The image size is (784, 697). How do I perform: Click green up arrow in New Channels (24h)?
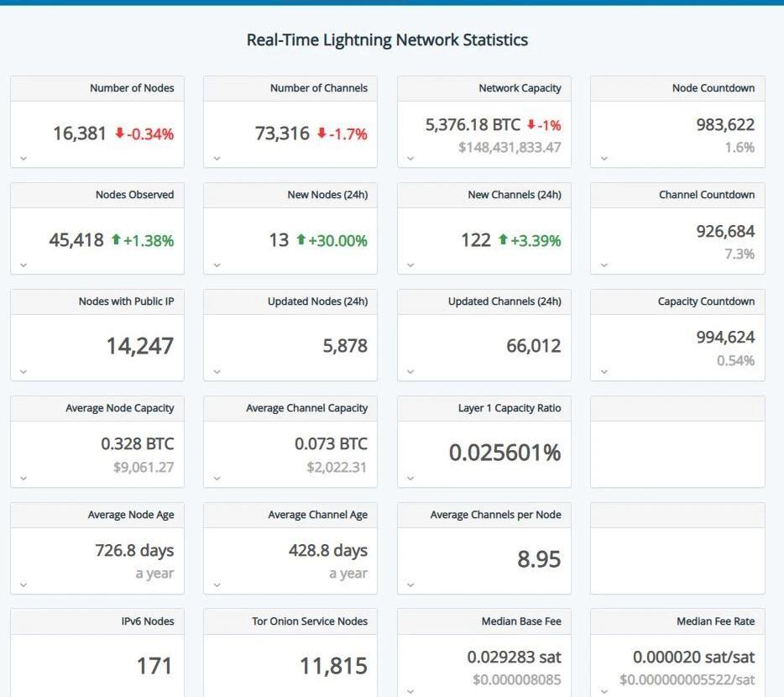(x=503, y=240)
